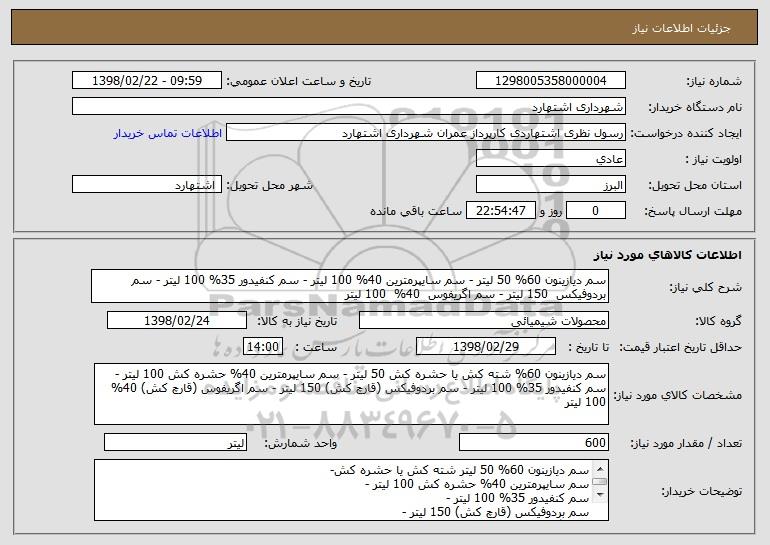Click the شماره نیاز field 1298005358000004
This screenshot has width=770, height=545.
pos(550,81)
